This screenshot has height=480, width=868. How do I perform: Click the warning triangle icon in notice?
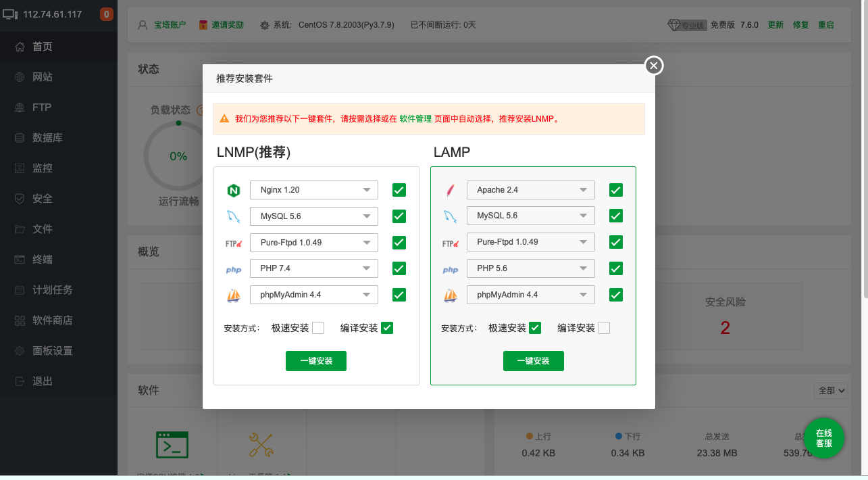[224, 119]
